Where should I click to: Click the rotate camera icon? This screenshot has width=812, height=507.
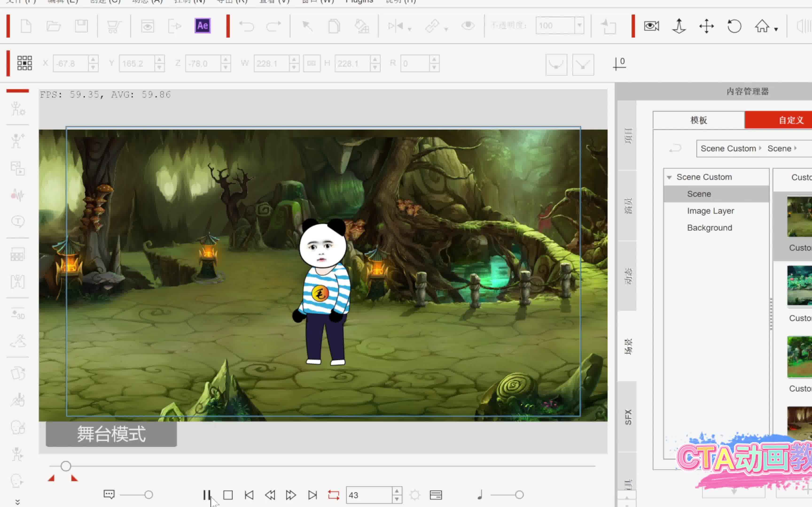tap(734, 26)
